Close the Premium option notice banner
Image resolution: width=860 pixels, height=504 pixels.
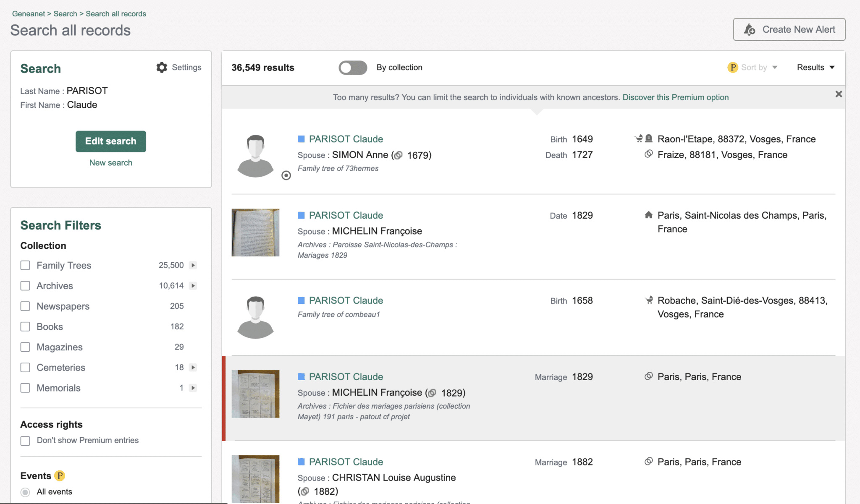click(x=839, y=94)
